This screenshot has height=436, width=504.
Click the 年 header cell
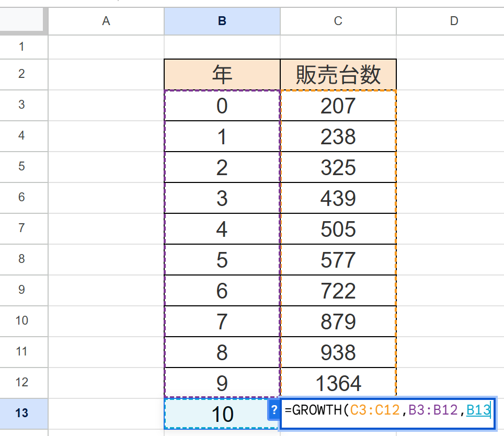click(x=222, y=75)
